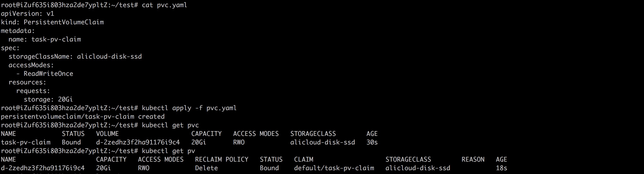Click the 'cat pvc.yaml' command text
The width and height of the screenshot is (644, 174).
[164, 5]
